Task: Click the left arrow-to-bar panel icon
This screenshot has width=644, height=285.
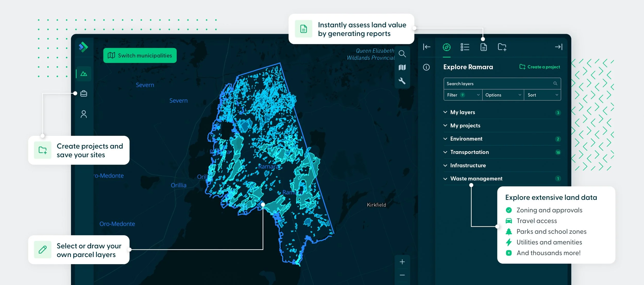Action: point(427,47)
